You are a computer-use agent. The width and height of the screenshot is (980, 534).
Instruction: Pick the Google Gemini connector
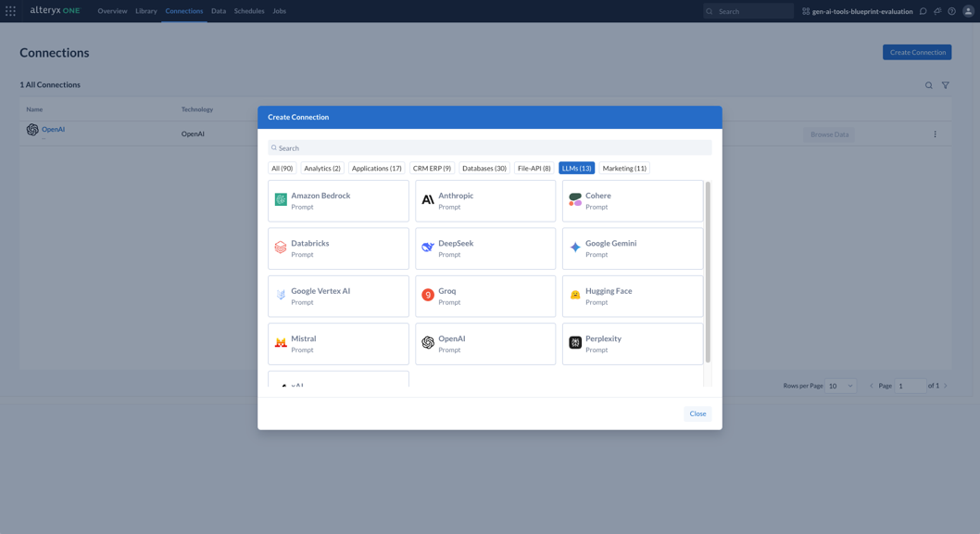pyautogui.click(x=632, y=248)
